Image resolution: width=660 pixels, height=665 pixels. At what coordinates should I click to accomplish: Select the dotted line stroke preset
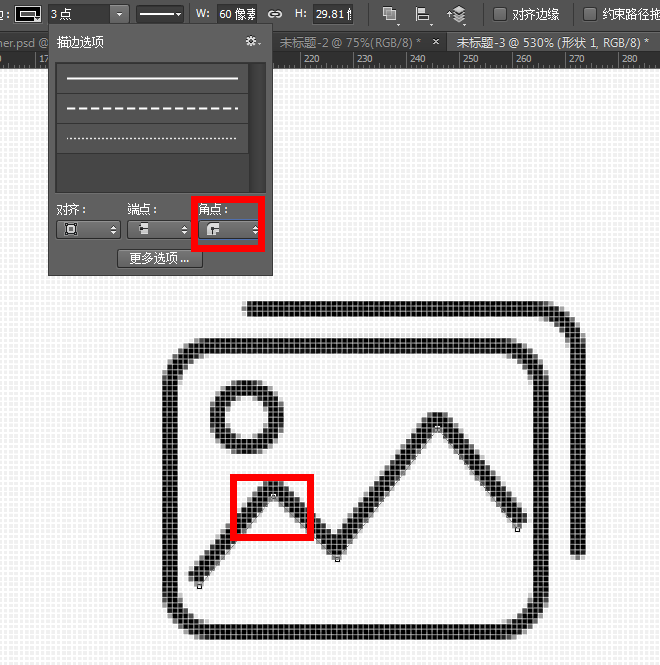(x=152, y=138)
